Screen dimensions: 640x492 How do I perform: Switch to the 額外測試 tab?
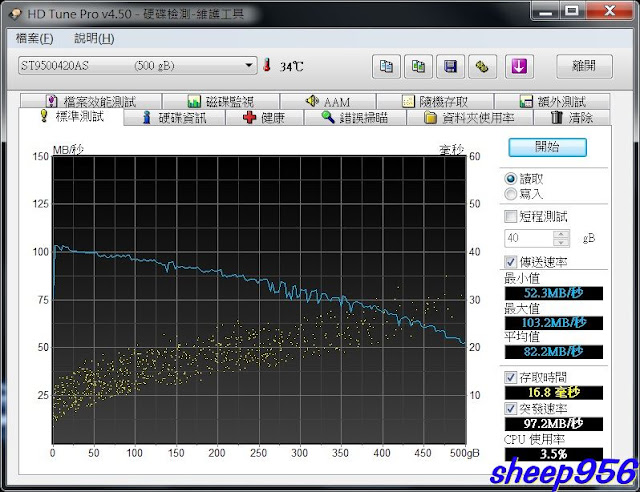coord(552,101)
